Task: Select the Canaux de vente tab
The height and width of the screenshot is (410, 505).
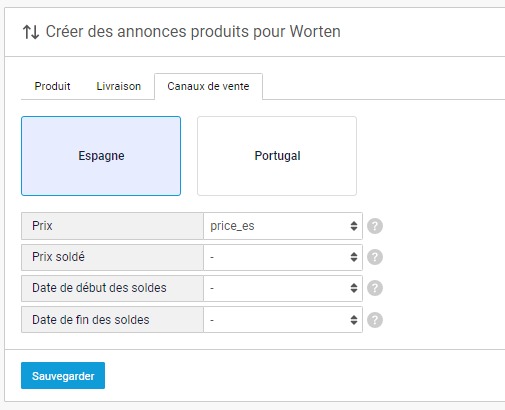Action: 208,86
